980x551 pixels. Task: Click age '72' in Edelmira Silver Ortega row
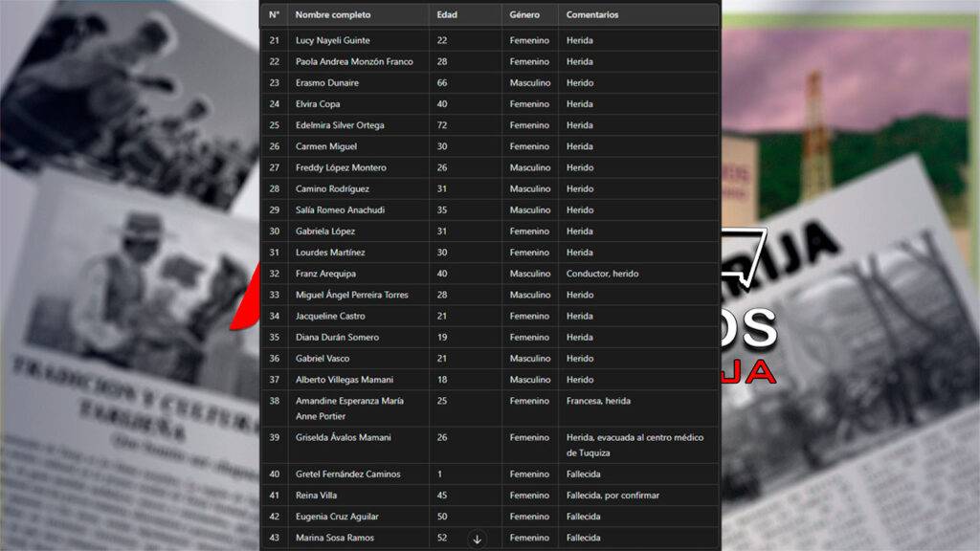tap(442, 125)
